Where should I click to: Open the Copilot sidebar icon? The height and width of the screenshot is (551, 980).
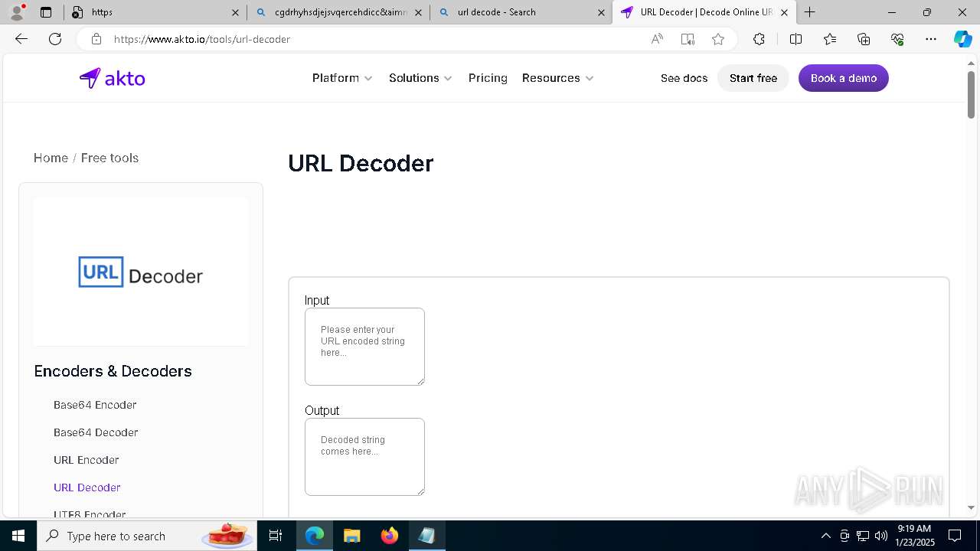pos(963,39)
